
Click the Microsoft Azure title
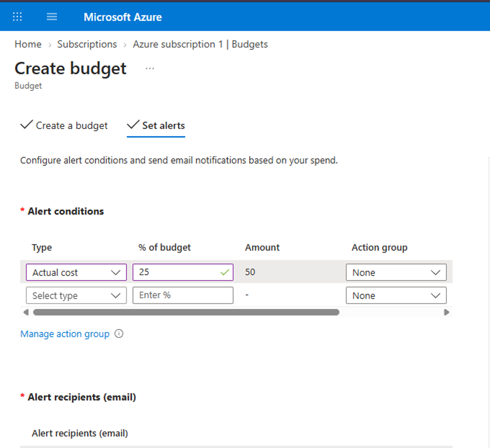123,17
